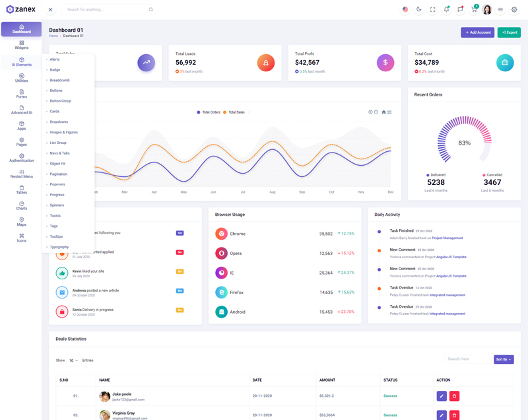The height and width of the screenshot is (420, 528).
Task: Open the US flag language selector
Action: pyautogui.click(x=405, y=9)
